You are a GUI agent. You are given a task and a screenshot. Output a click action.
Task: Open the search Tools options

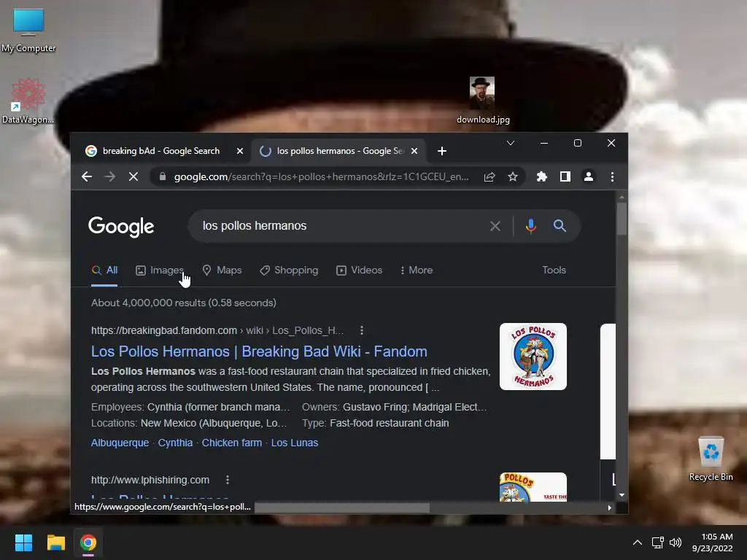coord(554,270)
